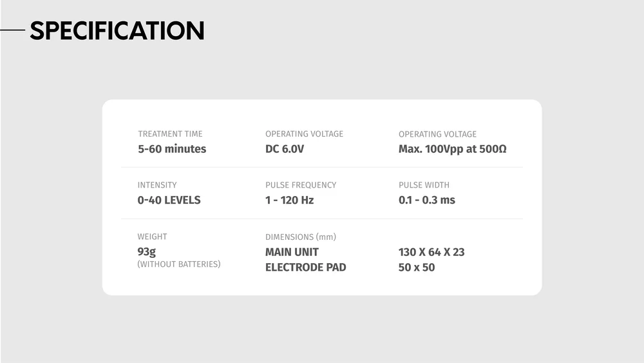The width and height of the screenshot is (644, 363).
Task: Click the 0-40 LEVELS value
Action: point(169,201)
